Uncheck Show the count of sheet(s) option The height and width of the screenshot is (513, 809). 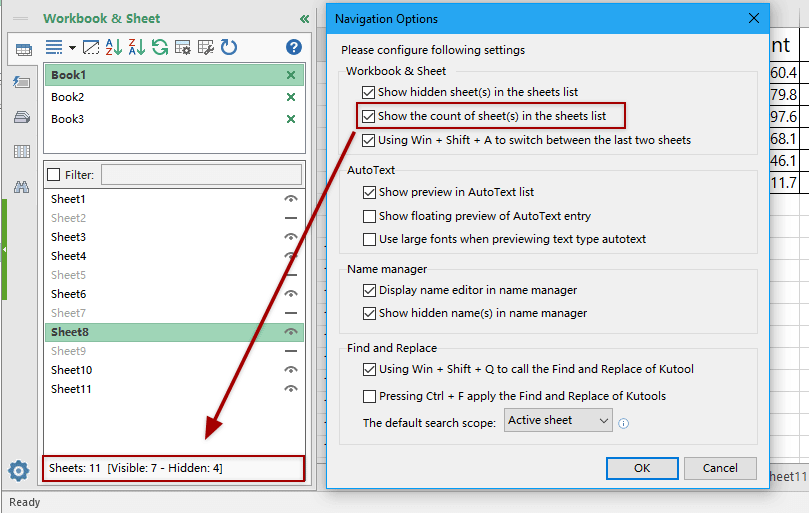368,116
